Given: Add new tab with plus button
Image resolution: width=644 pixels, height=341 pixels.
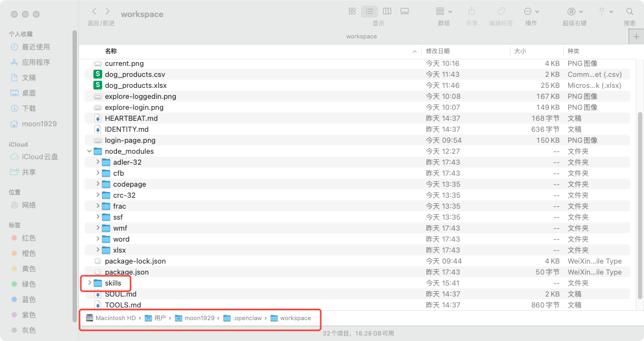Looking at the screenshot, I should (636, 36).
